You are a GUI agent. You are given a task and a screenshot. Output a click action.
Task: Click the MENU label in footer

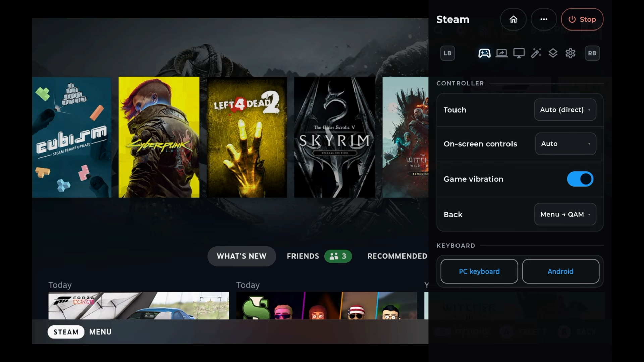point(100,332)
